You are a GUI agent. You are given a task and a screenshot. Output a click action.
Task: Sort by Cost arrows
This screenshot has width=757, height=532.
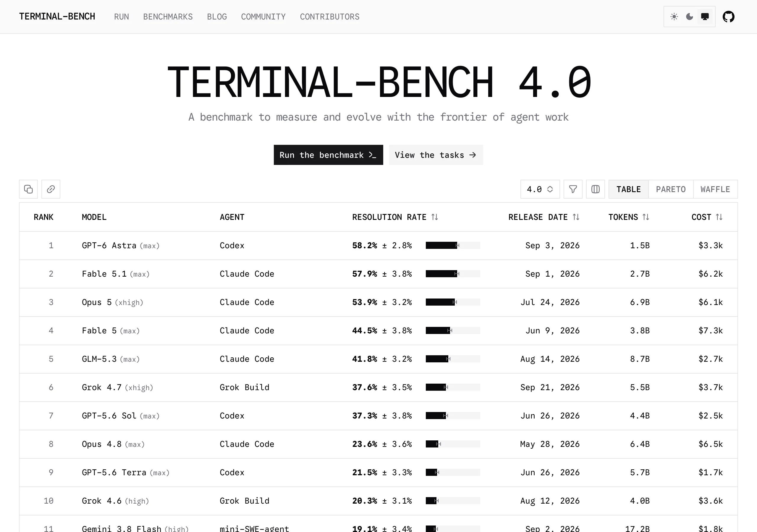click(x=719, y=217)
